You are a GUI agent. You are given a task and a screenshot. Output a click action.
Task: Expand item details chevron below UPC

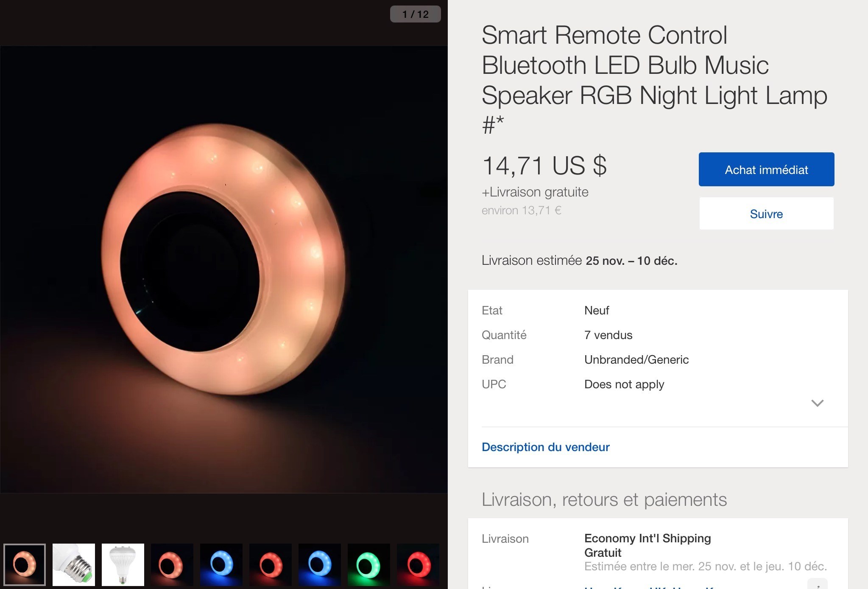point(817,403)
